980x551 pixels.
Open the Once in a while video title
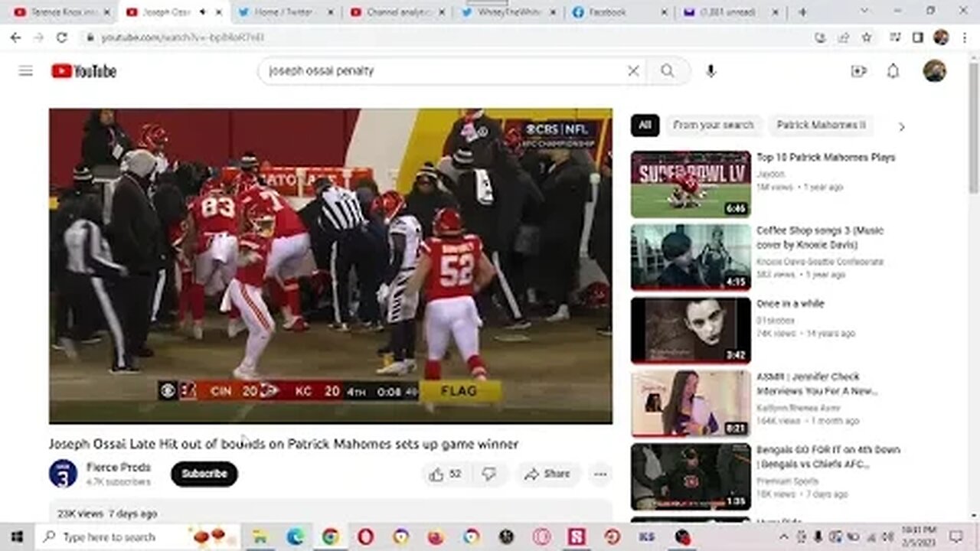[790, 303]
